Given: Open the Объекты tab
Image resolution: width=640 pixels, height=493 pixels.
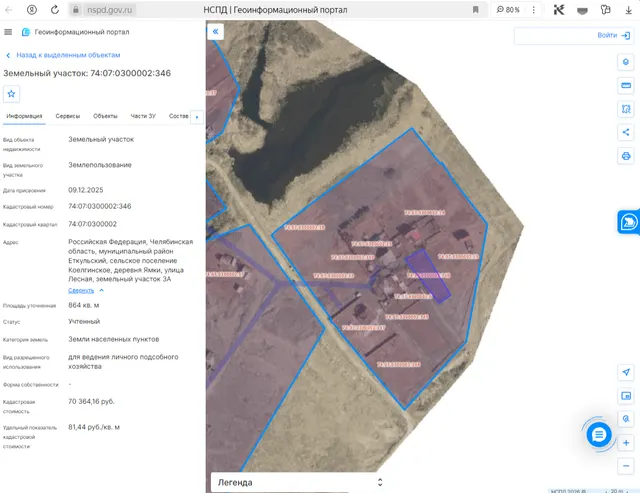Looking at the screenshot, I should click(x=105, y=116).
